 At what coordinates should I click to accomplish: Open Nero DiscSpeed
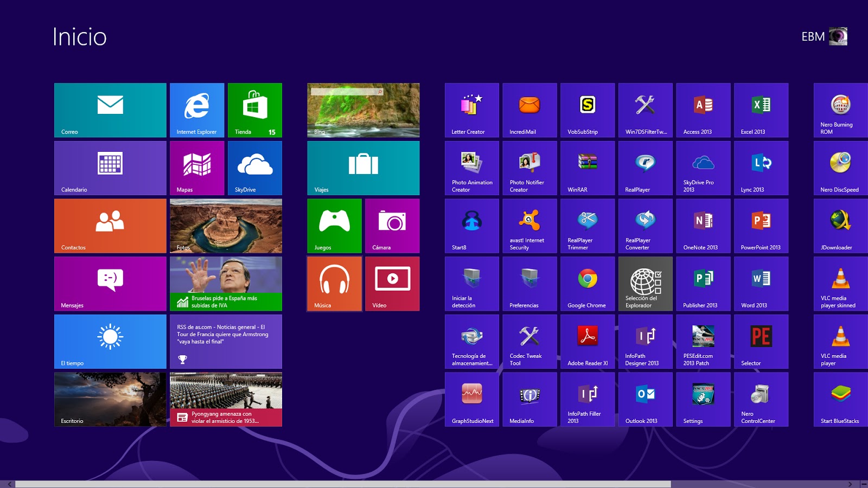tap(841, 168)
